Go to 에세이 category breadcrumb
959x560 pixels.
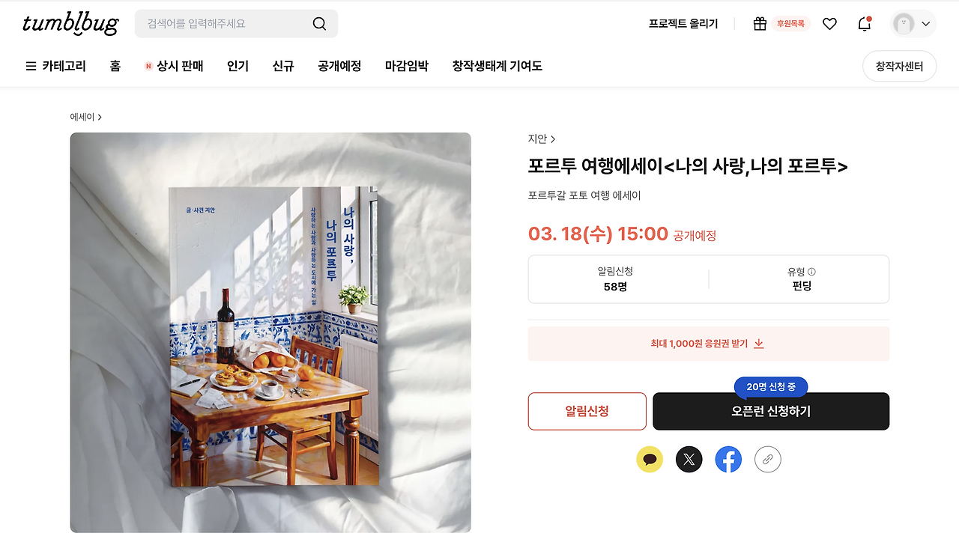85,117
